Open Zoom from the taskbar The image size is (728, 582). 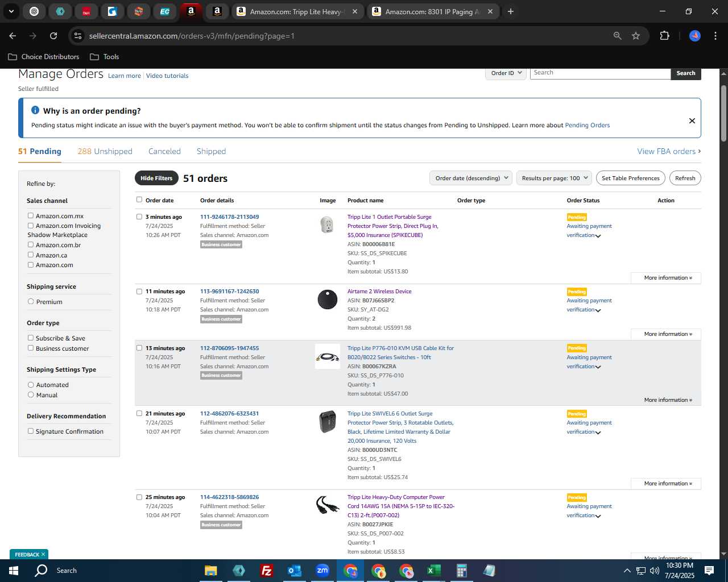pos(322,571)
